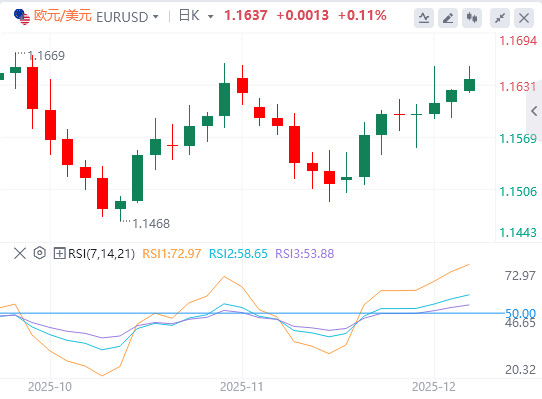Click the 欧元/美元 pair name
The height and width of the screenshot is (399, 542).
[63, 16]
